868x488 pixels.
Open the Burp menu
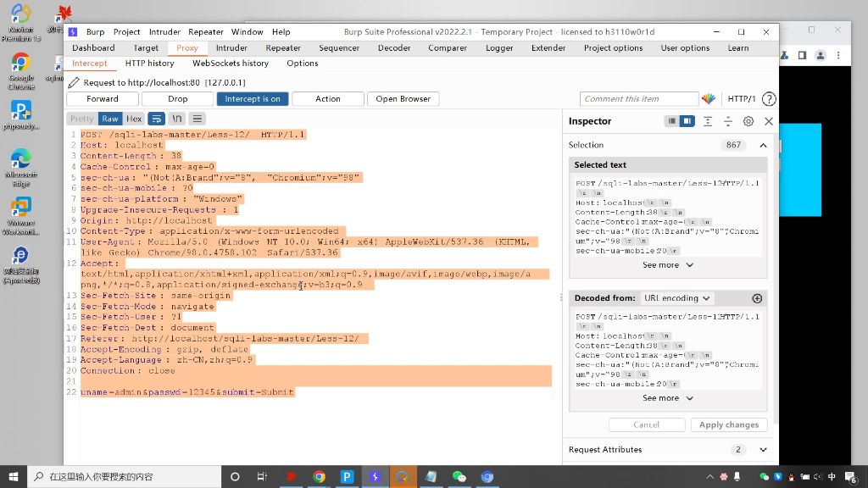click(95, 32)
